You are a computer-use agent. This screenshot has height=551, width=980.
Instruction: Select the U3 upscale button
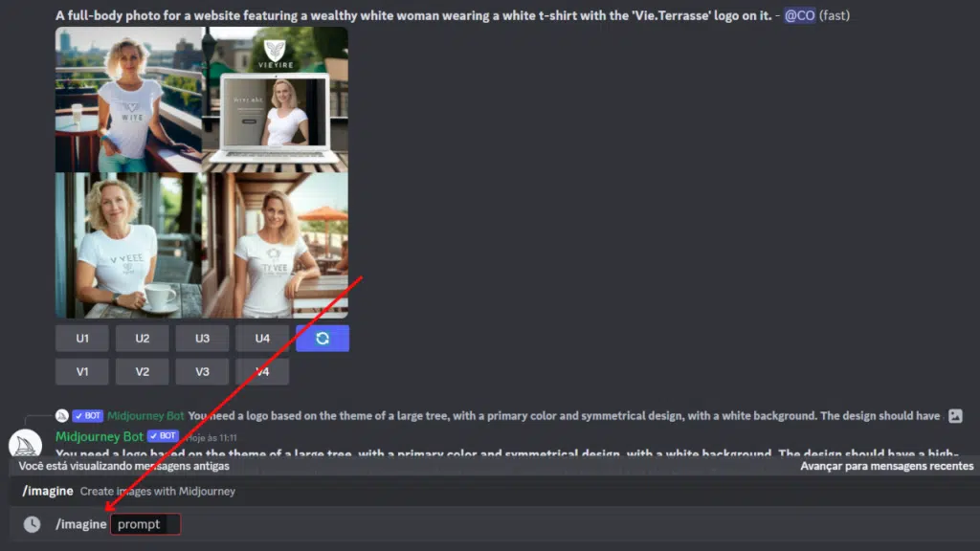click(202, 339)
